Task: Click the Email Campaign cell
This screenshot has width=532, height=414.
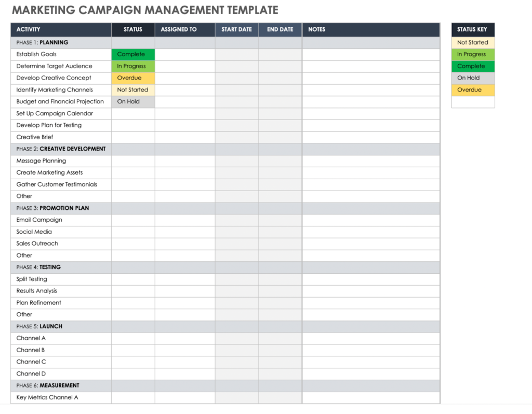Action: pyautogui.click(x=61, y=220)
